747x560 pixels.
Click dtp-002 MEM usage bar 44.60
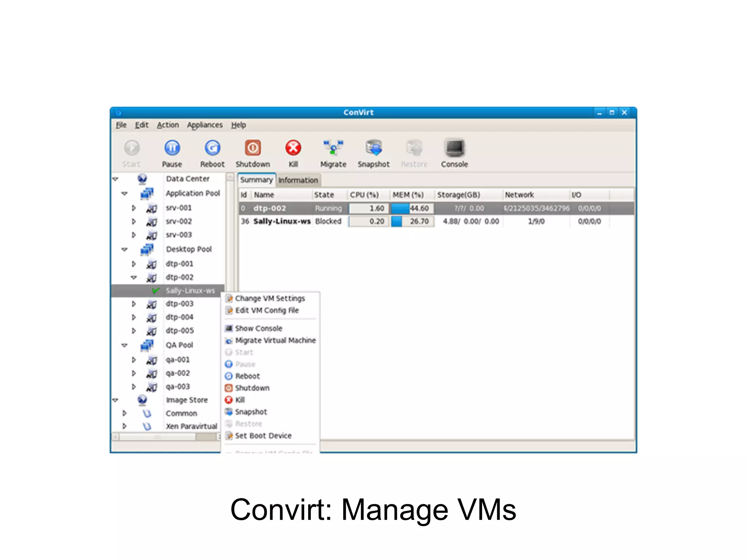click(x=413, y=209)
